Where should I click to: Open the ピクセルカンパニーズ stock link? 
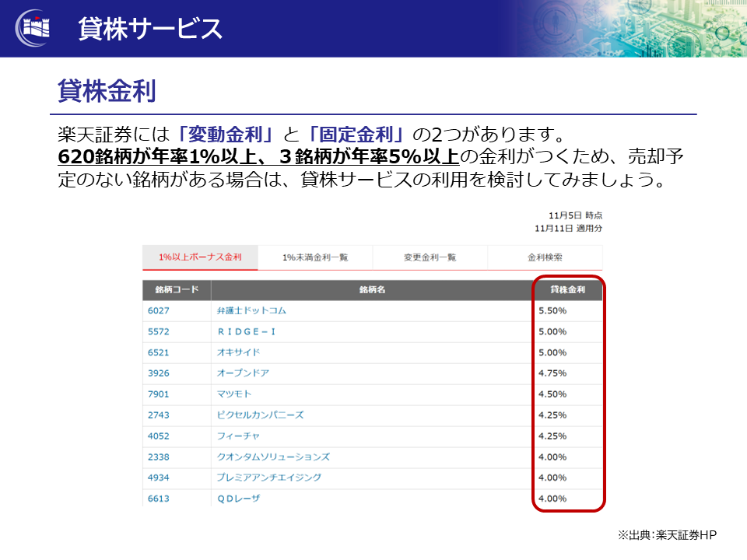tap(260, 415)
